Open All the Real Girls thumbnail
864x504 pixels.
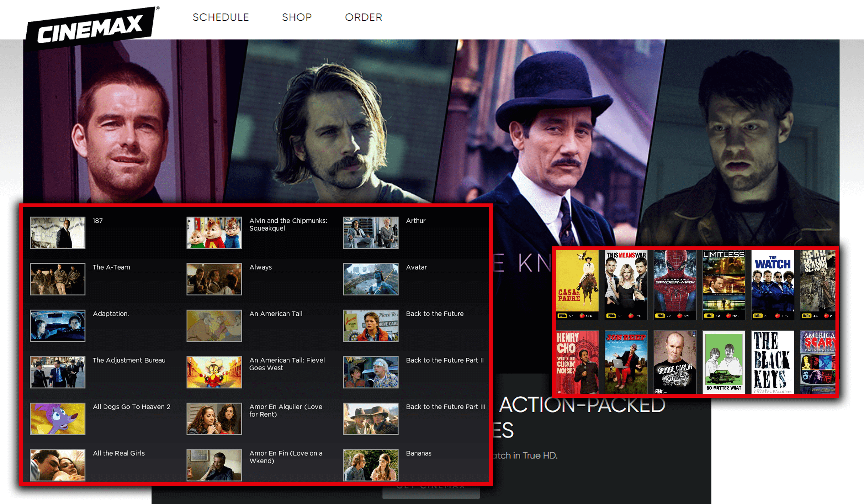click(58, 465)
